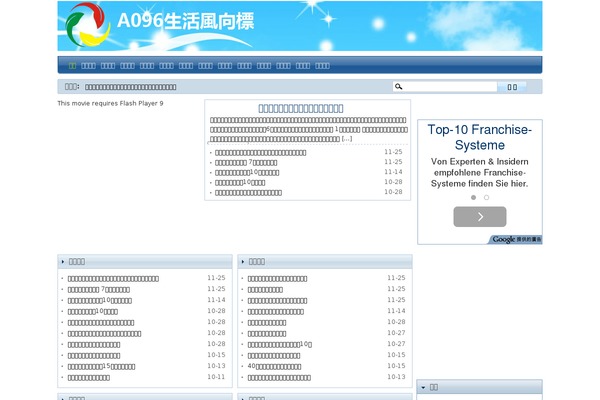Collapse the right sidebar panel with the down triangle
The width and height of the screenshot is (600, 400).
click(x=423, y=387)
